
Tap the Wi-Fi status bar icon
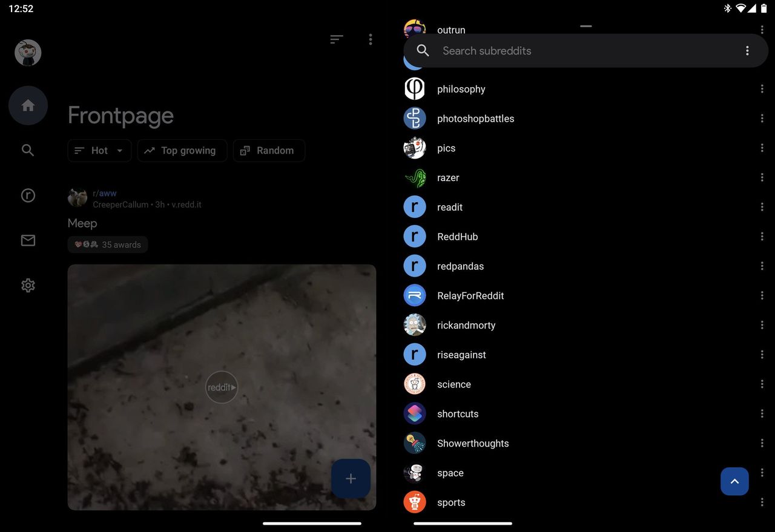pos(740,8)
